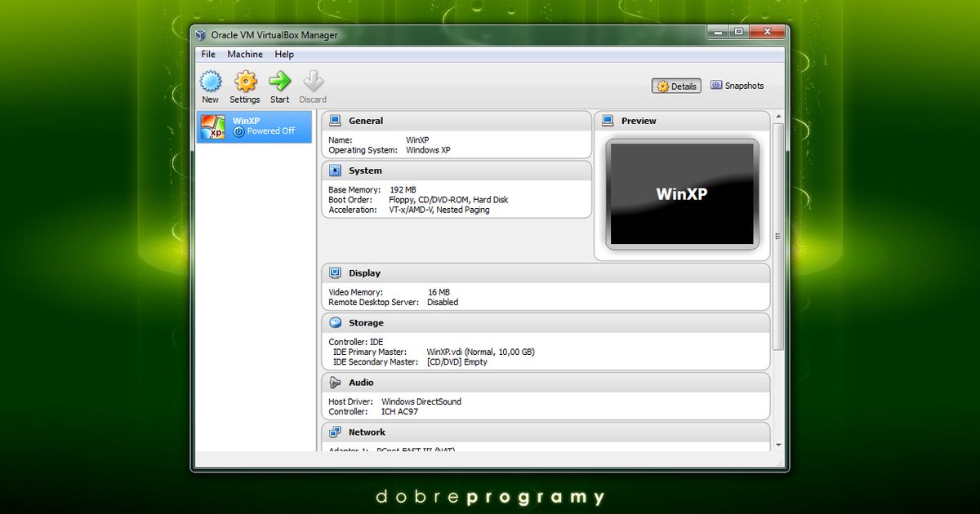Click the details pane vertical scrollbar

pos(778,237)
